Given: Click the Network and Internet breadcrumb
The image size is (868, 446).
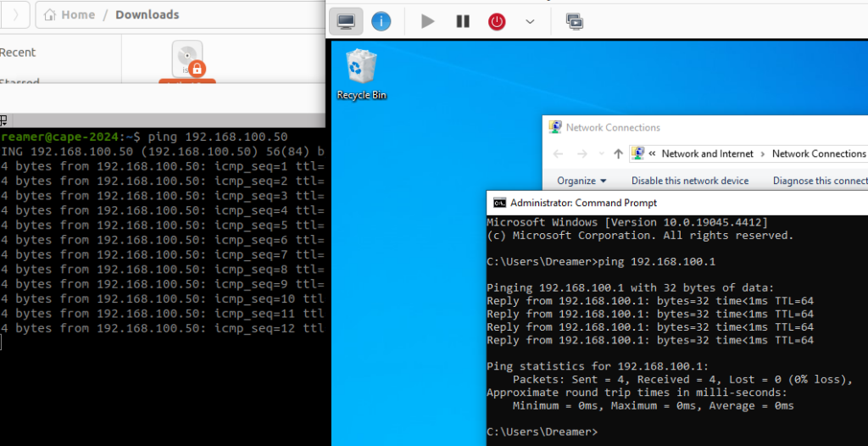Looking at the screenshot, I should click(708, 153).
